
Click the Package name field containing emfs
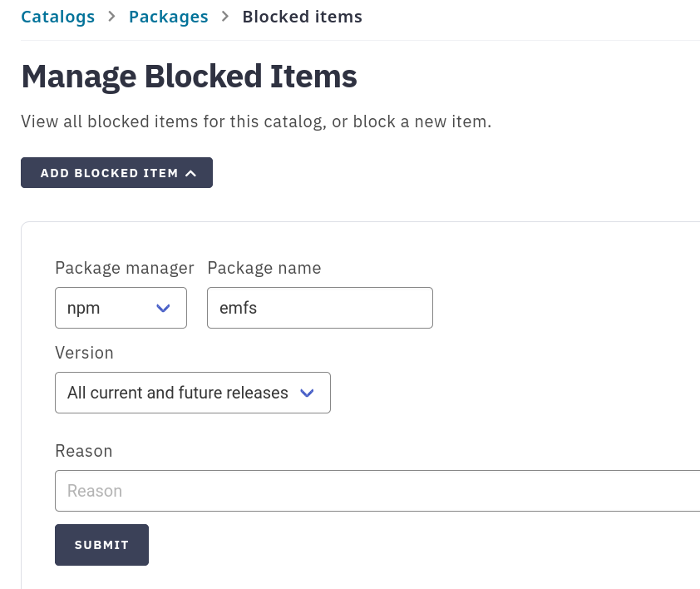[319, 308]
